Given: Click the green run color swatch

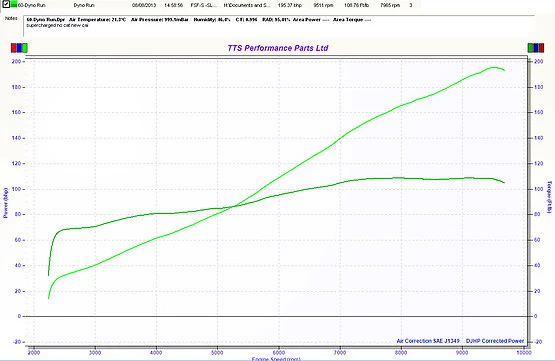Looking at the screenshot, I should click(x=13, y=5).
